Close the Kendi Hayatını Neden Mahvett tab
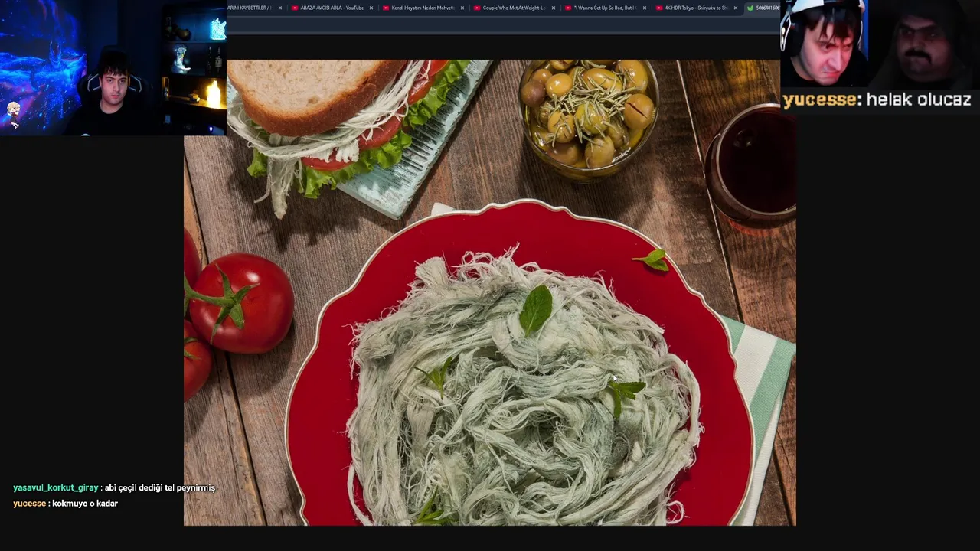Viewport: 980px width, 551px height. click(462, 8)
